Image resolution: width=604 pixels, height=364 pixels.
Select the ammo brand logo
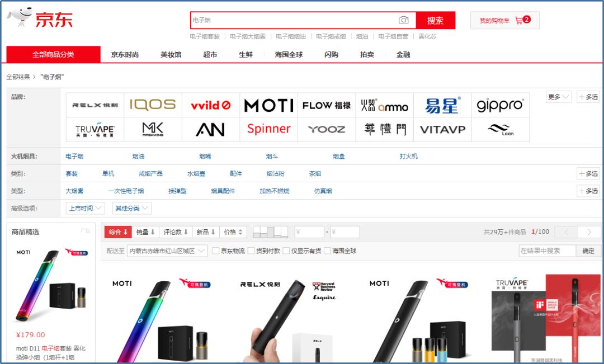click(384, 105)
